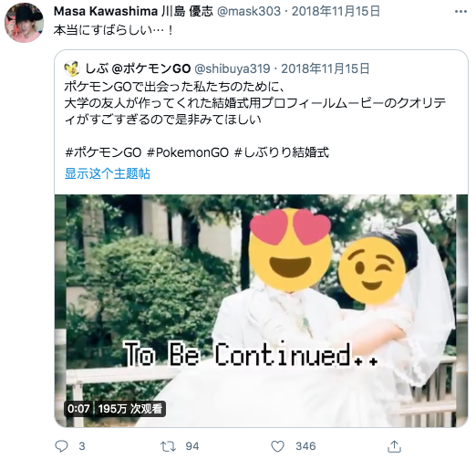Open the @shibuya319 handle
The image size is (476, 460).
tap(232, 68)
